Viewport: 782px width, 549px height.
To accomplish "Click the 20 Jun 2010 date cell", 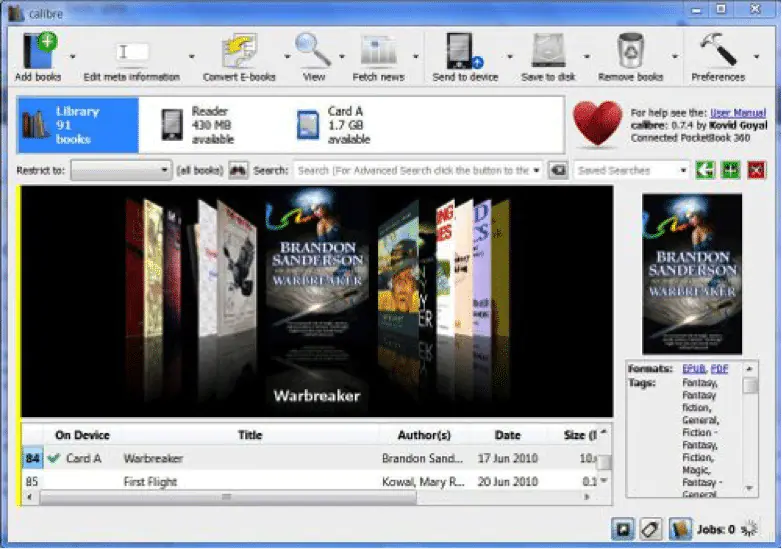I will click(507, 482).
